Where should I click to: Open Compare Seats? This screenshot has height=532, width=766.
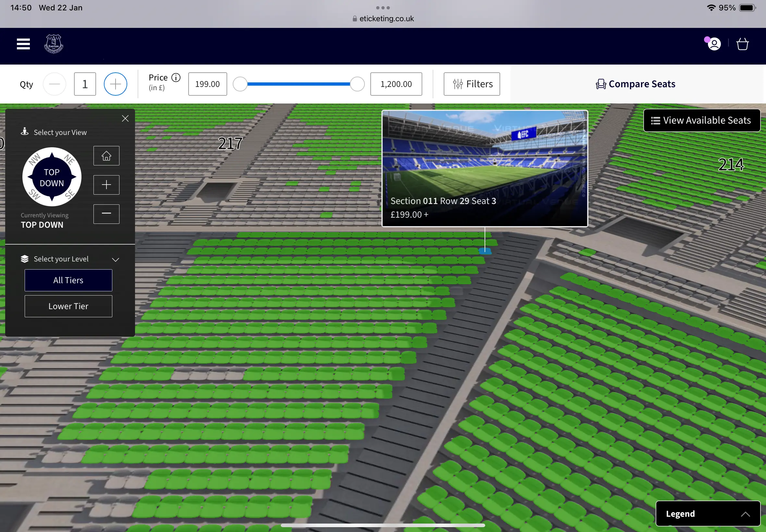[x=636, y=84]
